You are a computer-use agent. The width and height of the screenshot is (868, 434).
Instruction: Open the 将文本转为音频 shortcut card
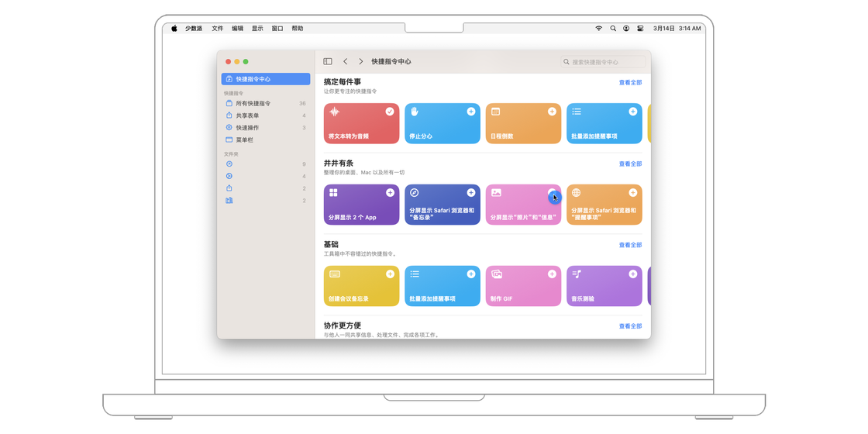(x=361, y=123)
